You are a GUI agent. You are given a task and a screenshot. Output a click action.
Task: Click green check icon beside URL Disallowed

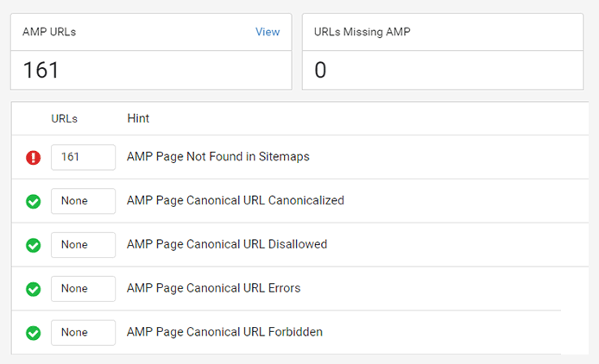(x=34, y=245)
